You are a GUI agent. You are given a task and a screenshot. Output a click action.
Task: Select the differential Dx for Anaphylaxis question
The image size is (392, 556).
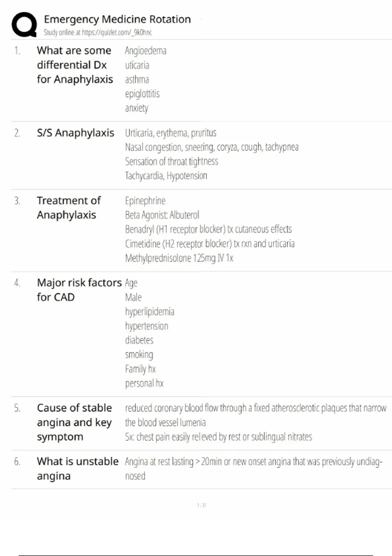(75, 65)
